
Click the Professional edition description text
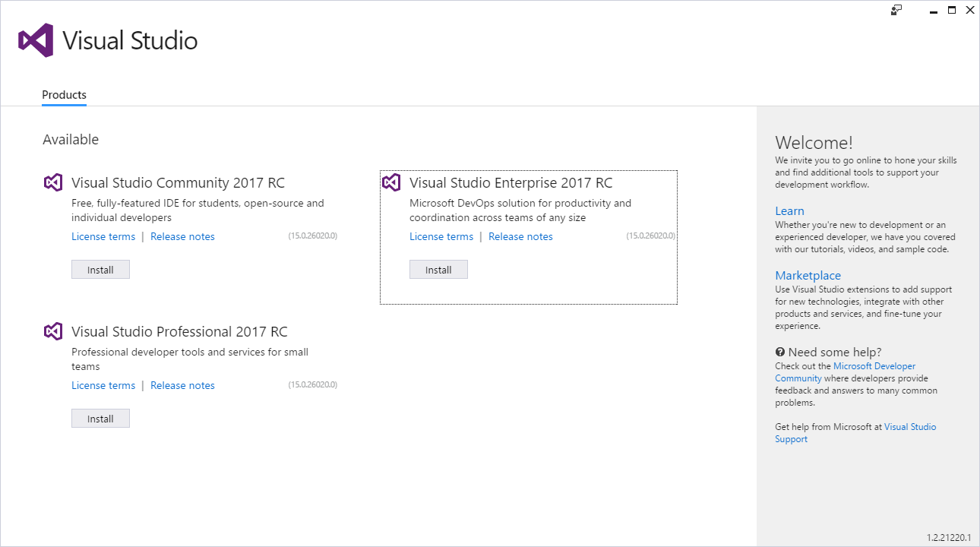click(x=190, y=359)
